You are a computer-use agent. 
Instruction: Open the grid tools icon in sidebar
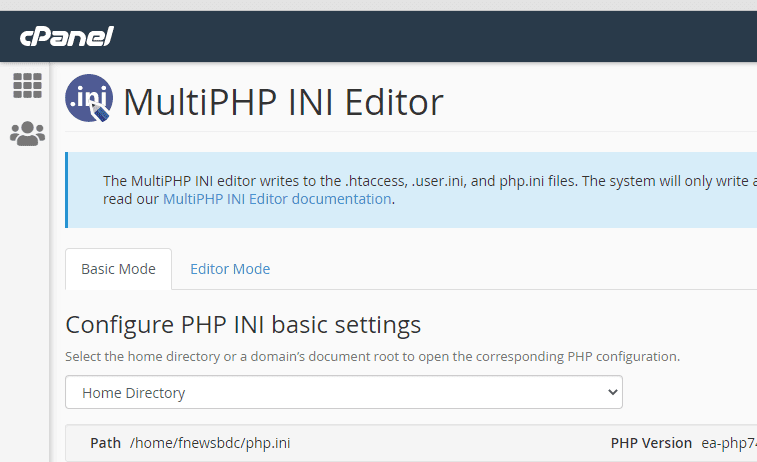click(x=28, y=85)
